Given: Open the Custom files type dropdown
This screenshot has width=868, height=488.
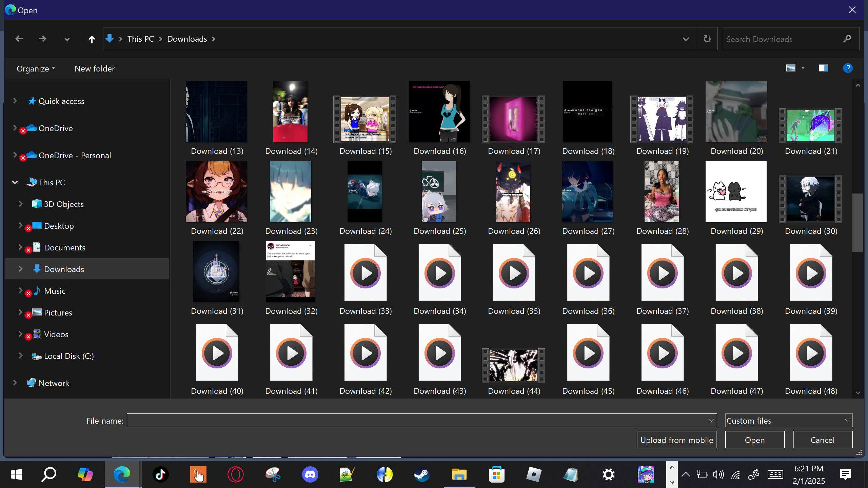Looking at the screenshot, I should 789,421.
